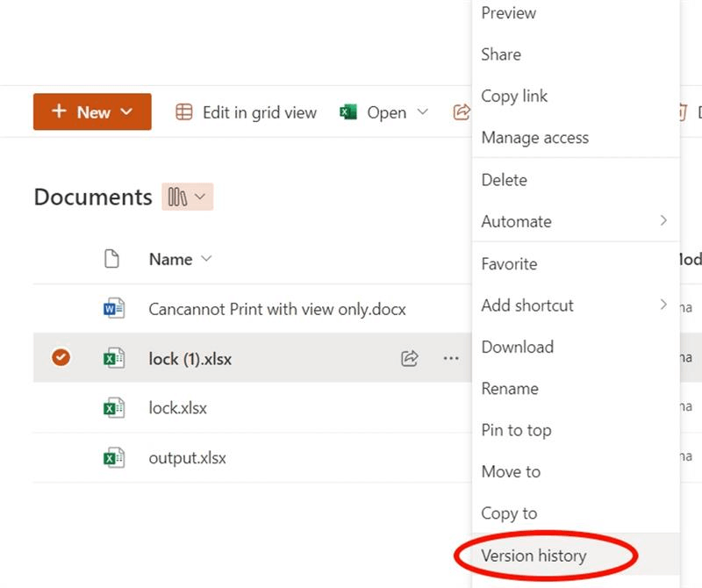
Task: Choose Download from the context menu
Action: (x=577, y=347)
